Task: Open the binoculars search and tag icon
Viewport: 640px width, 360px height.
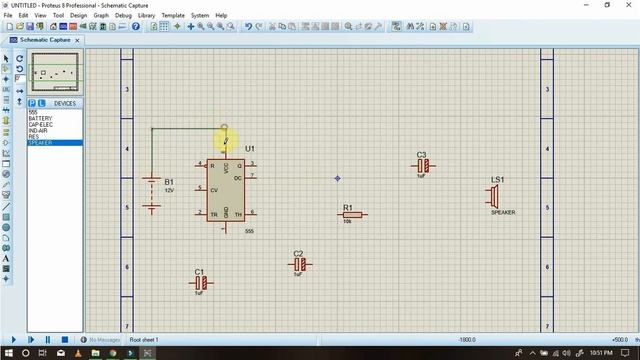Action: point(410,27)
